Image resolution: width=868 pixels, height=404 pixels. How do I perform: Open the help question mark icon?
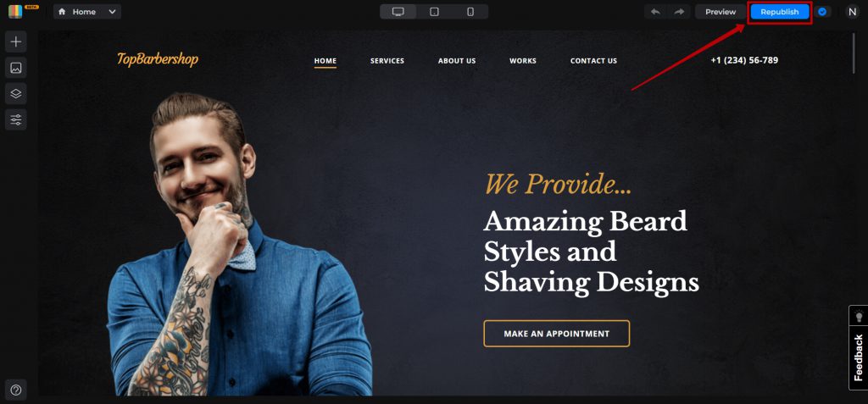coord(15,390)
